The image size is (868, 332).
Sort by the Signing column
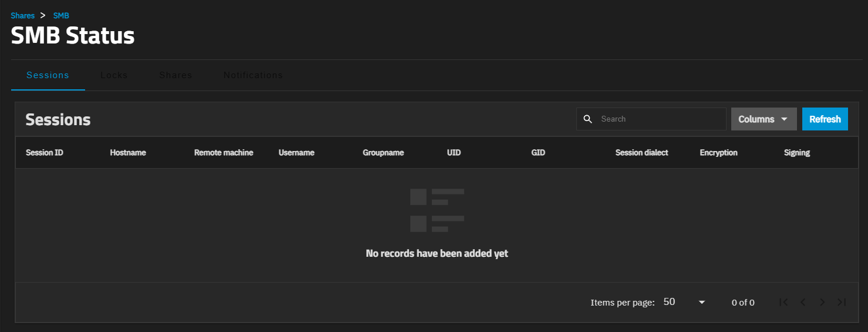click(x=797, y=153)
